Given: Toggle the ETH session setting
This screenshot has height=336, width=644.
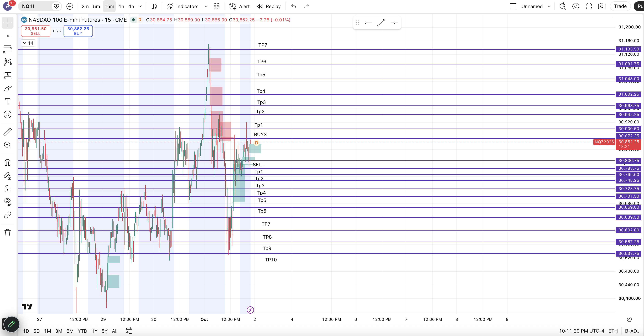Looking at the screenshot, I should (x=613, y=331).
